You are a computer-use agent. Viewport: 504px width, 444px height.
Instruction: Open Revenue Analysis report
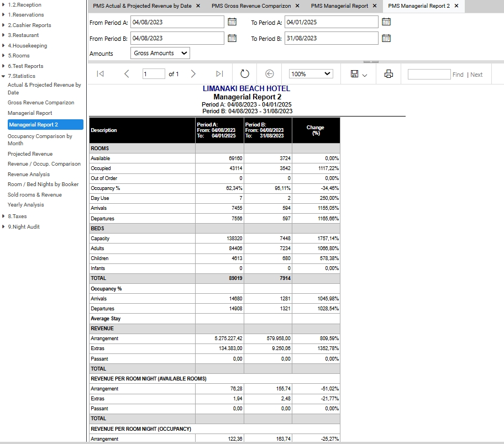29,174
